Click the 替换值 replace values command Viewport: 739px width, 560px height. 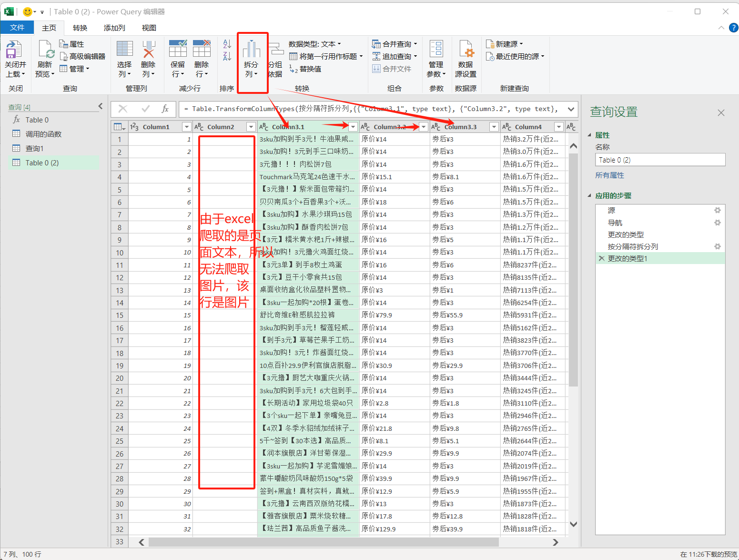pyautogui.click(x=305, y=69)
